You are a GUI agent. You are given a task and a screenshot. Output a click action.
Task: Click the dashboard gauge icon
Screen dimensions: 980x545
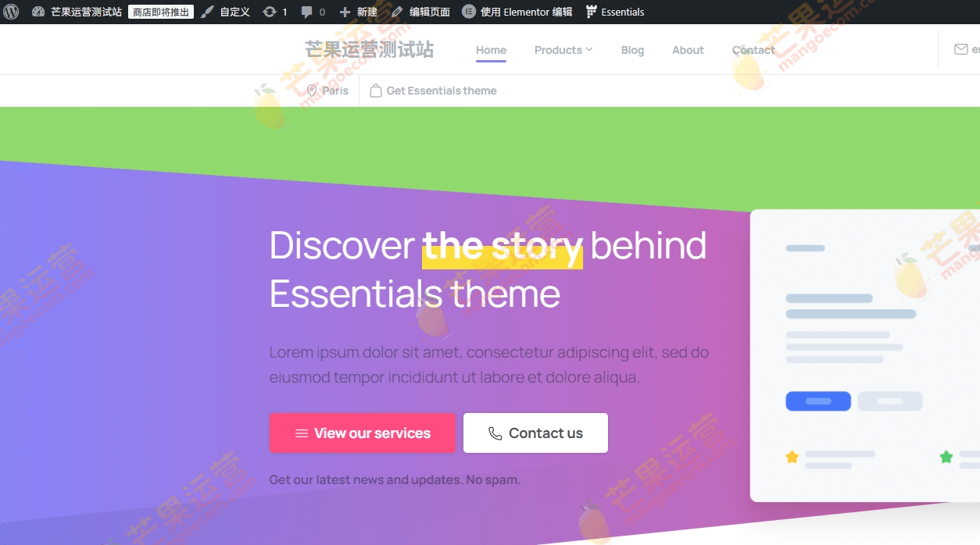click(38, 12)
